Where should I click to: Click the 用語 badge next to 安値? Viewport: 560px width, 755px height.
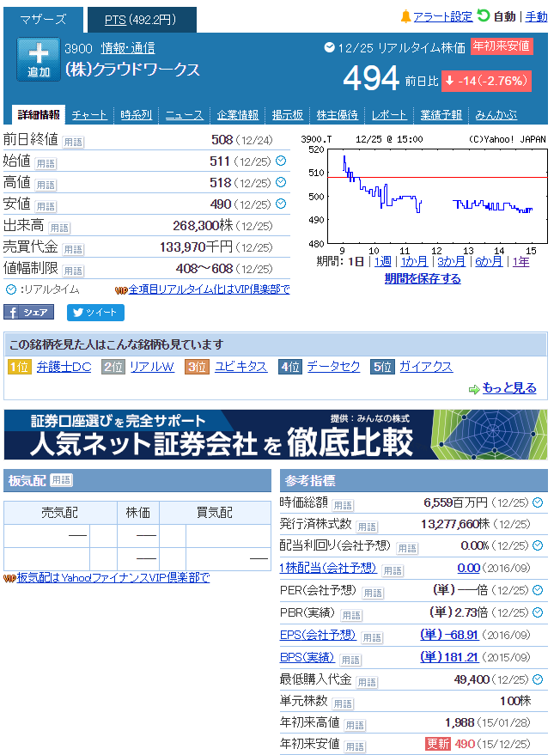[x=46, y=206]
